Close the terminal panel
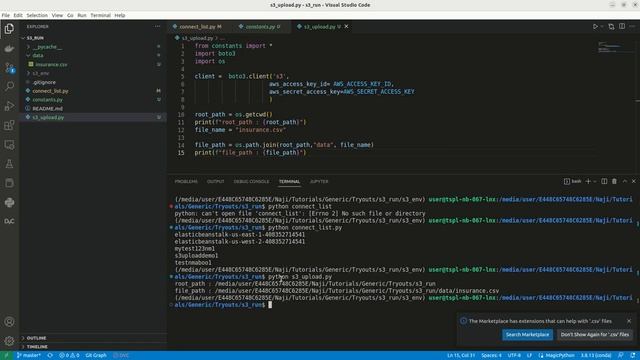The height and width of the screenshot is (360, 640). point(633,181)
